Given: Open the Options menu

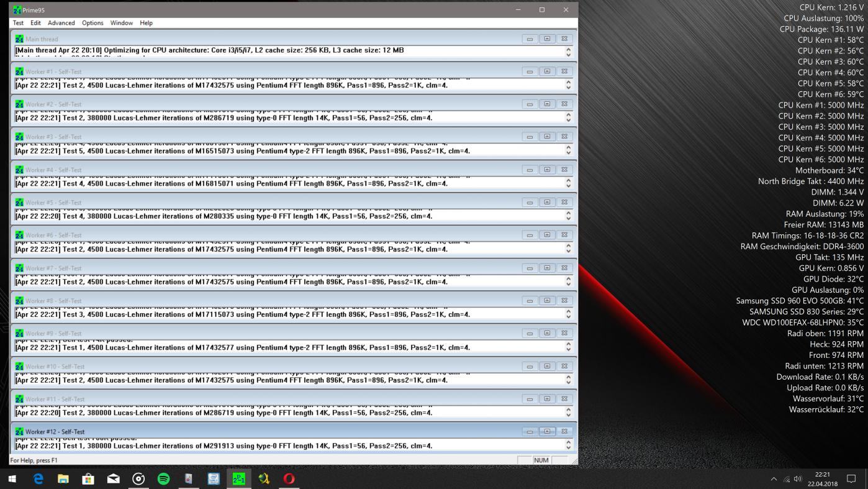Looking at the screenshot, I should (x=93, y=23).
